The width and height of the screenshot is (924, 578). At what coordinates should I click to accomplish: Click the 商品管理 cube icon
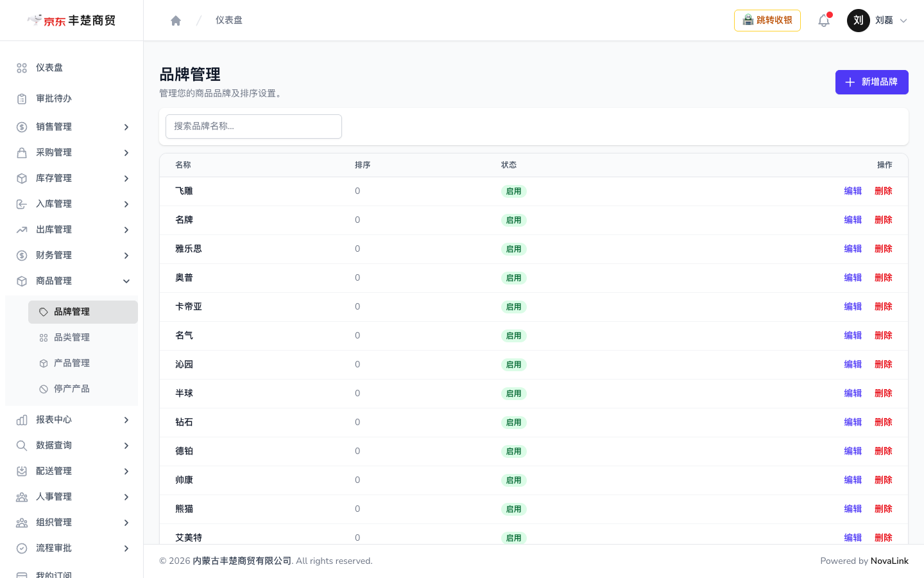point(22,281)
